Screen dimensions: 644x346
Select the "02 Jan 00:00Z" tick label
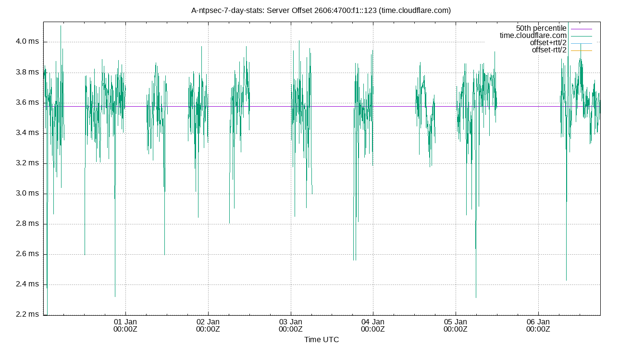point(208,326)
